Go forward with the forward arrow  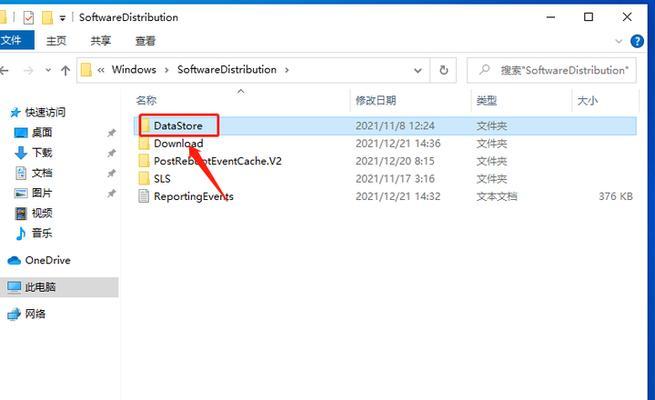click(x=28, y=70)
